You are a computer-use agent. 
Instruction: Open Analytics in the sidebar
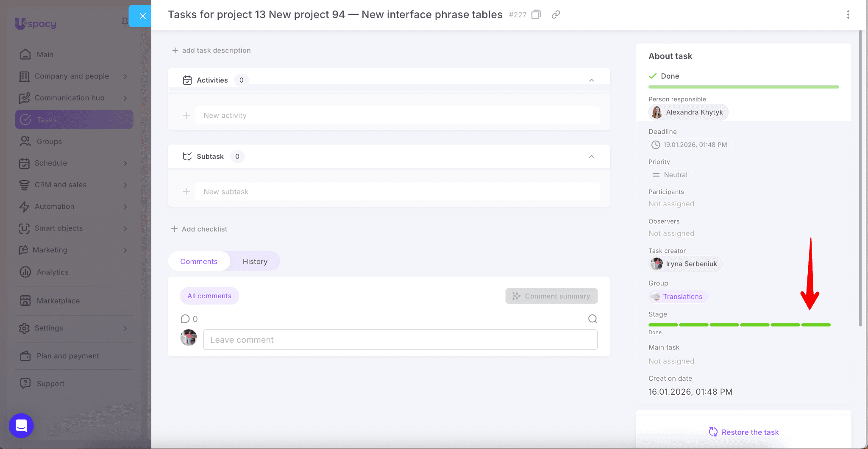53,272
